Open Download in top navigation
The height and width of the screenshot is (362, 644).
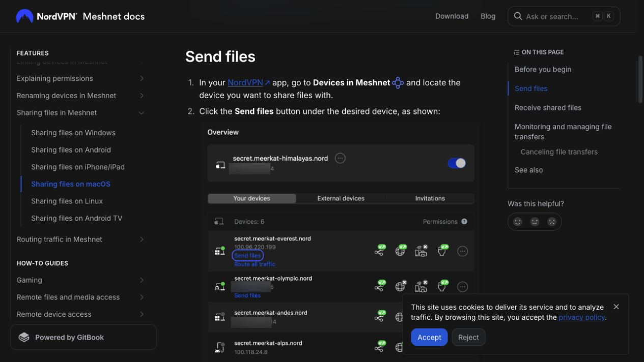(452, 16)
